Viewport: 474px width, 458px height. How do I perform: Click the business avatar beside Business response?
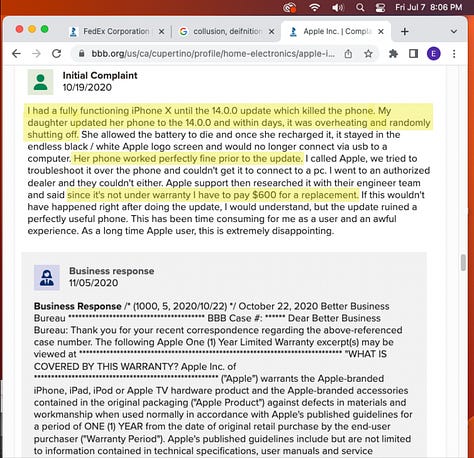point(47,278)
